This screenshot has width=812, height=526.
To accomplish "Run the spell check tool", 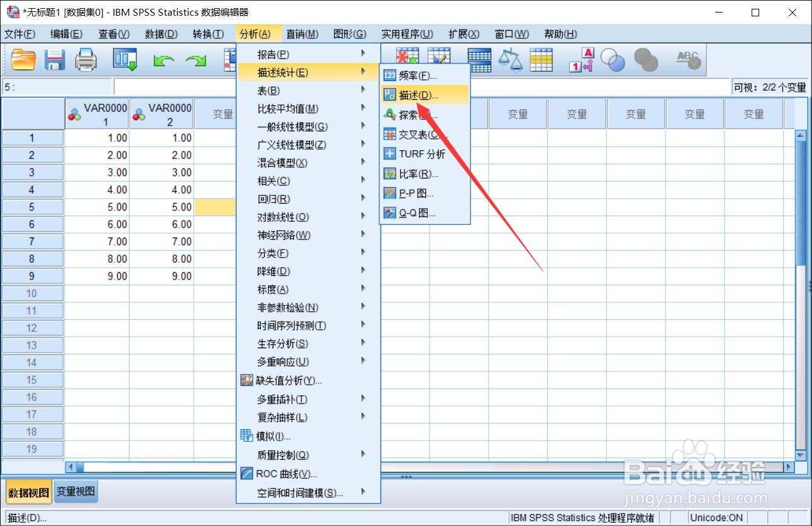I will (x=687, y=59).
